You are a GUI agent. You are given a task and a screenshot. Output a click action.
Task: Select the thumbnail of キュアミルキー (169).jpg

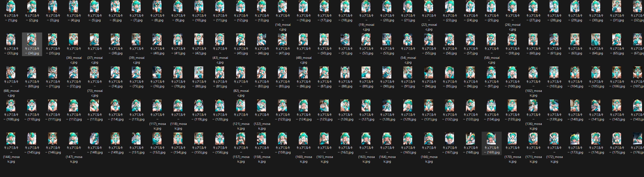tap(492, 139)
